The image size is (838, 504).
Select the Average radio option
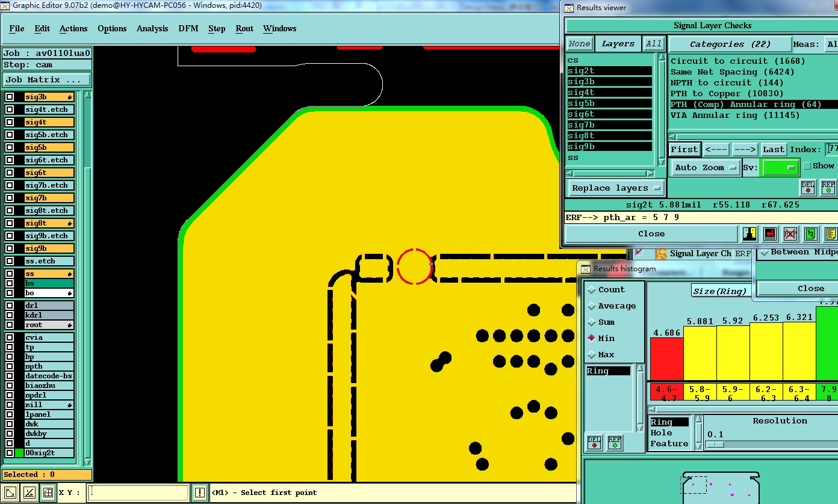[x=591, y=306]
